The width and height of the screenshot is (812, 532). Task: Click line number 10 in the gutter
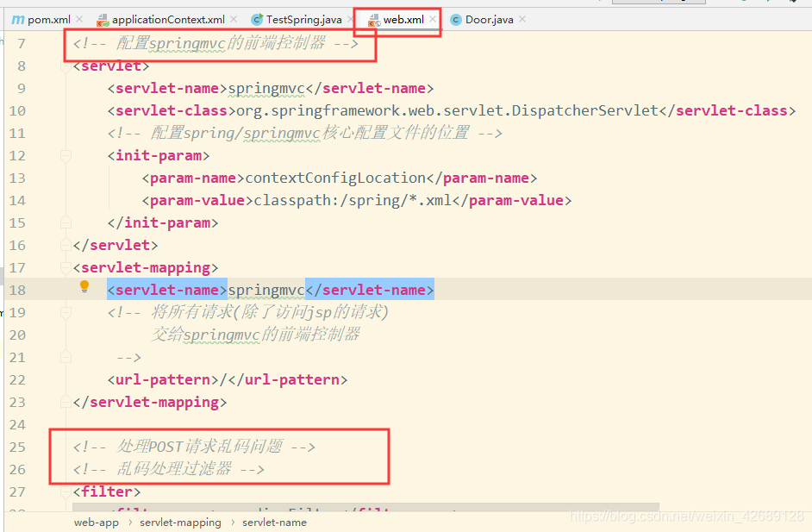coord(17,111)
